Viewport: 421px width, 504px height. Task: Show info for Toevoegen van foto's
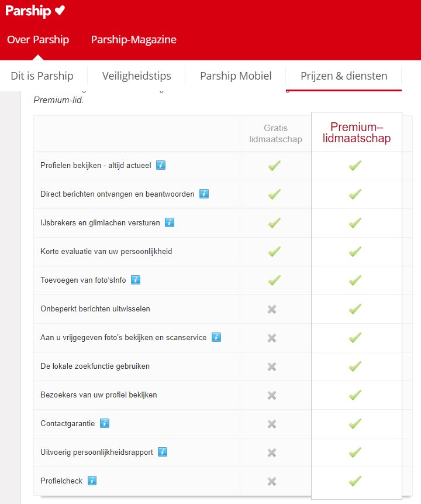tap(136, 280)
